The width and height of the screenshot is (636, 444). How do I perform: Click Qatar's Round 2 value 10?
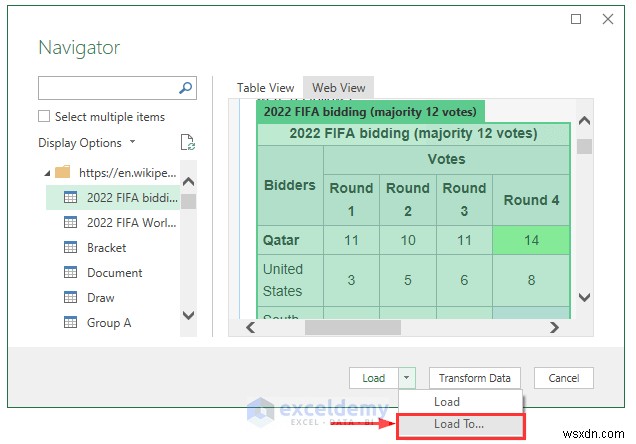[x=408, y=240]
